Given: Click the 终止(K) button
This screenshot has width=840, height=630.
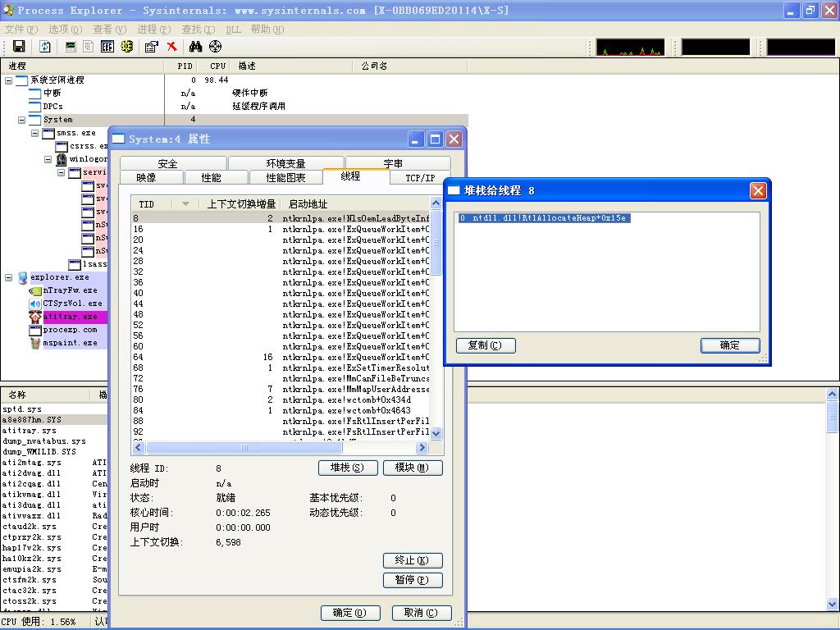Looking at the screenshot, I should click(413, 560).
